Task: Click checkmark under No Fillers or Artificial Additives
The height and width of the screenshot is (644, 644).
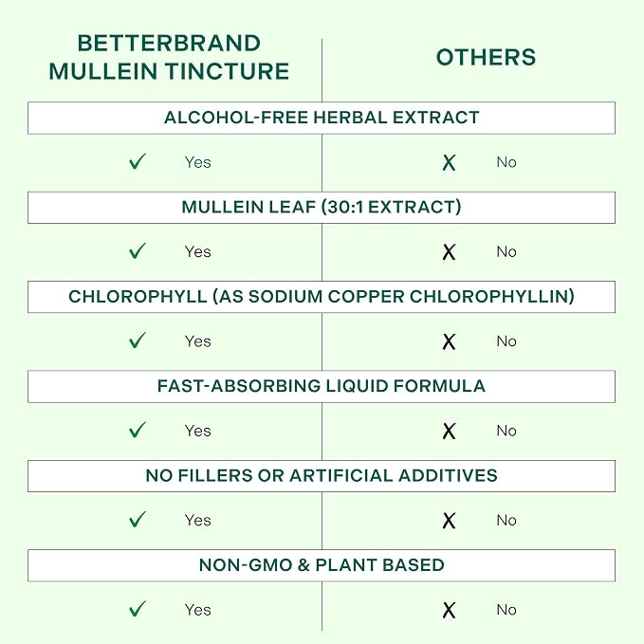Action: tap(138, 520)
